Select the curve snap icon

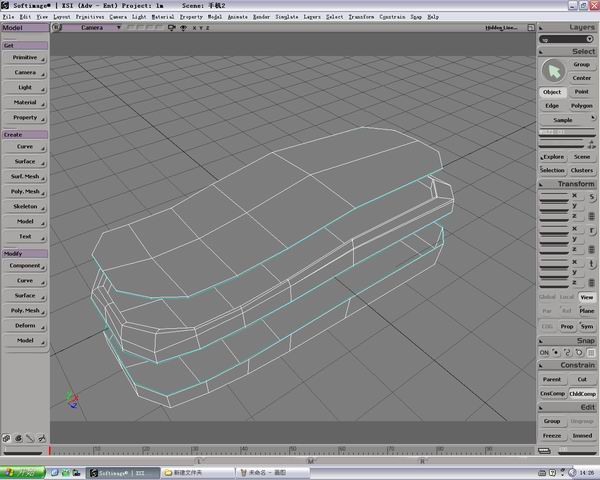[567, 353]
